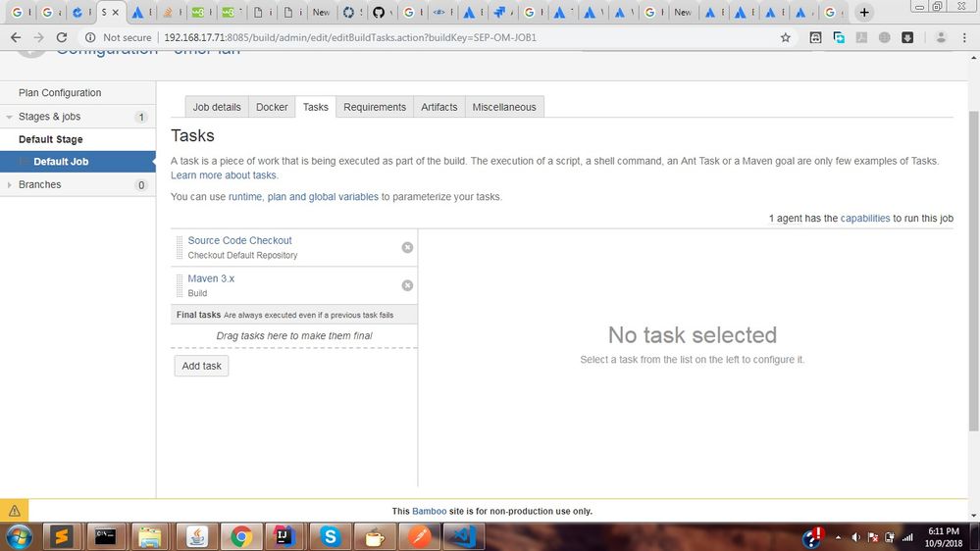Image resolution: width=980 pixels, height=551 pixels.
Task: Select the Tasks tab
Action: [316, 107]
